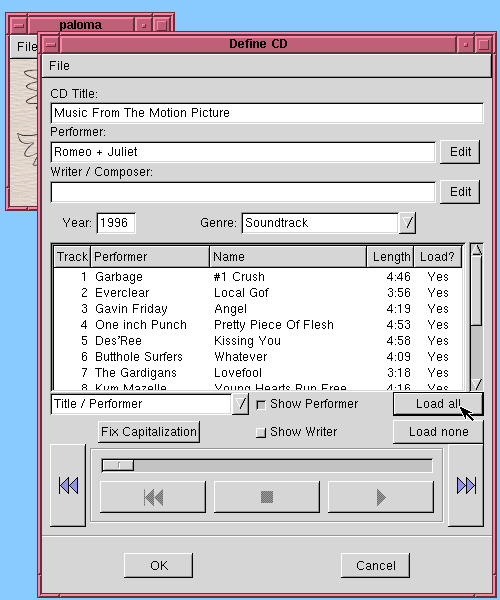Click the Name column header
Viewport: 500px width, 600px height.
[x=288, y=257]
